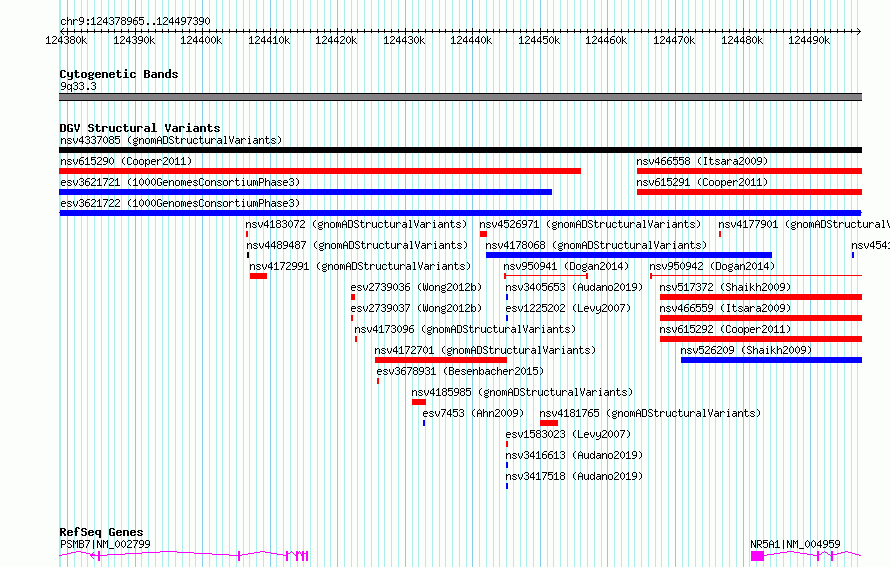Click the esv3621722 1000Genomes variant label
The image size is (890, 567).
point(180,203)
